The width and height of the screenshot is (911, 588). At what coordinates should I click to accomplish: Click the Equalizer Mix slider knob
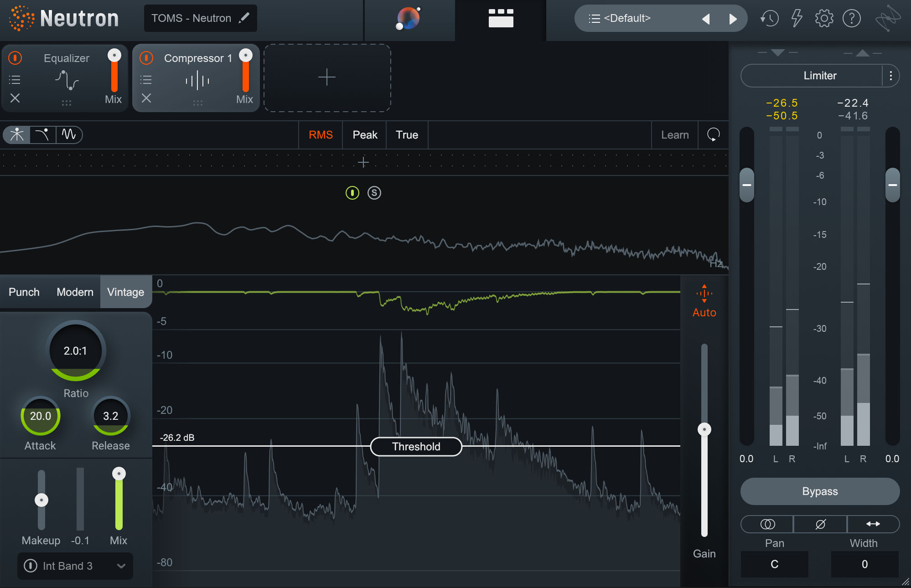(114, 55)
